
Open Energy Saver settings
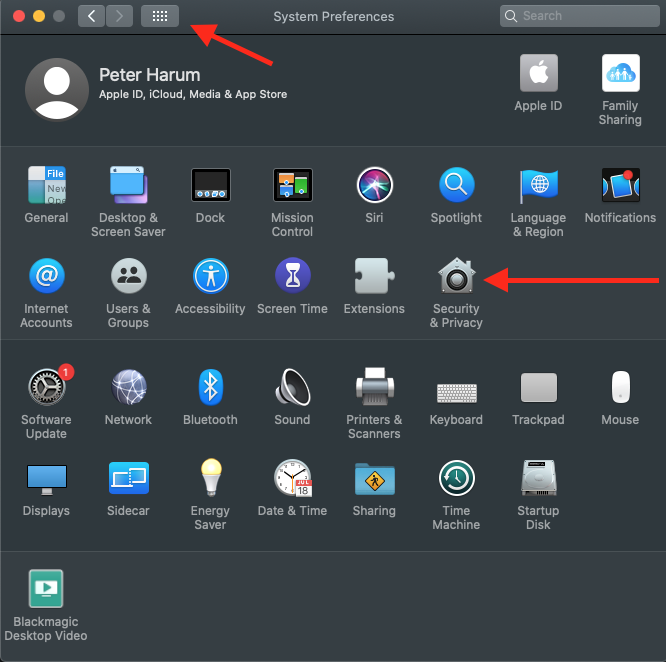(x=210, y=478)
